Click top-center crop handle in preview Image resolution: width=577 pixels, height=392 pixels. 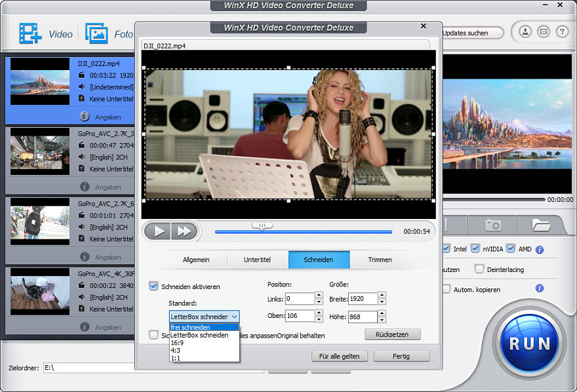pos(288,68)
